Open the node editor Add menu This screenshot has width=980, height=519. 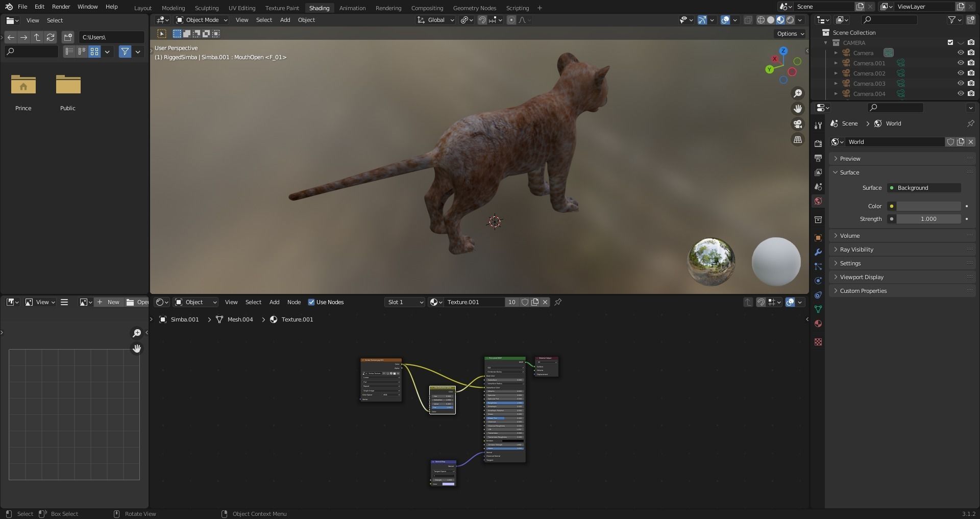tap(274, 302)
